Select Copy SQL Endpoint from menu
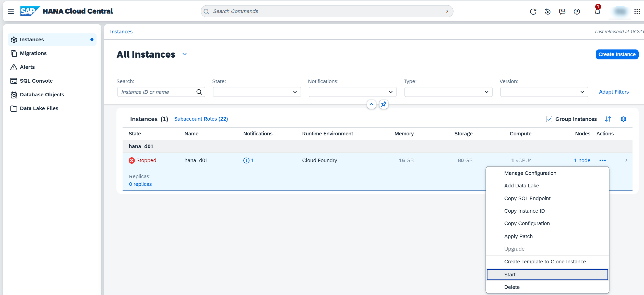This screenshot has width=644, height=295. click(x=547, y=198)
